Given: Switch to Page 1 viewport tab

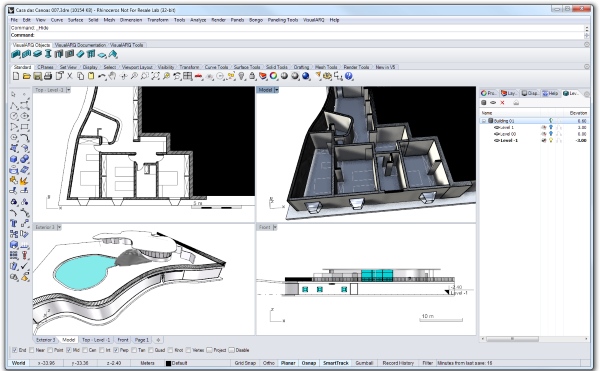Looking at the screenshot, I should (142, 340).
